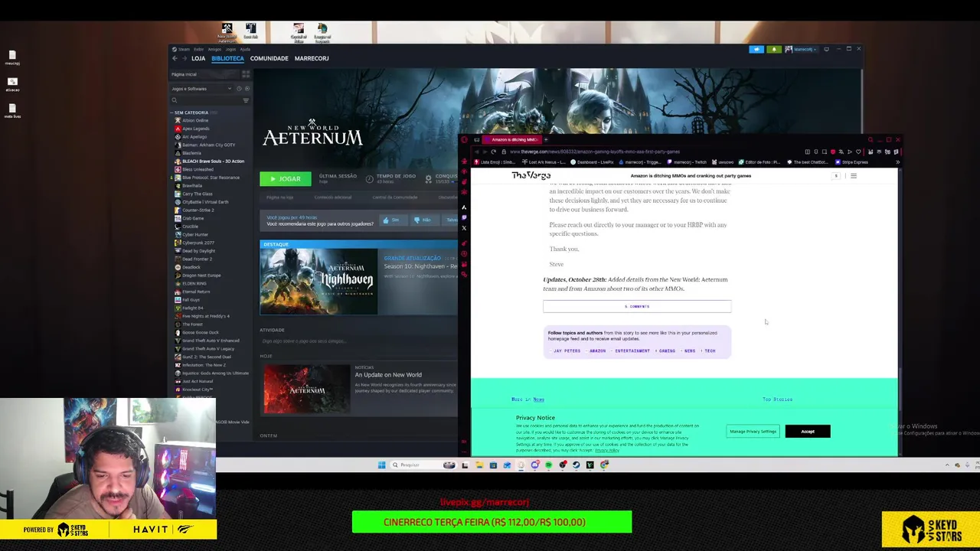Viewport: 980px width, 551px height.
Task: Open Página na loja link
Action: point(279,197)
